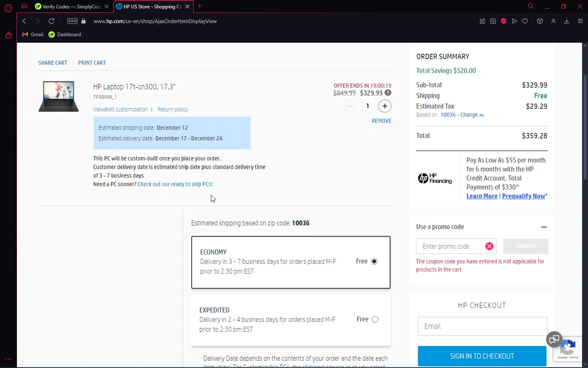The height and width of the screenshot is (368, 588).
Task: Open the browser profile icon
Action: tap(554, 21)
